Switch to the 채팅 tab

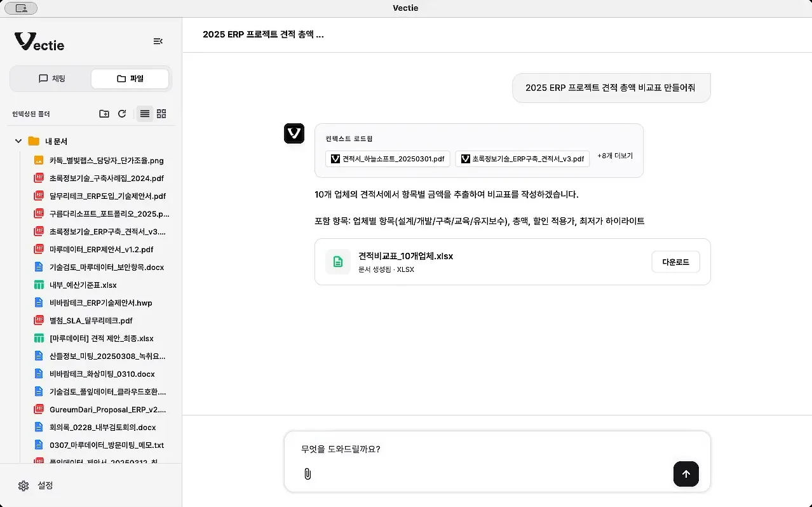[x=51, y=78]
